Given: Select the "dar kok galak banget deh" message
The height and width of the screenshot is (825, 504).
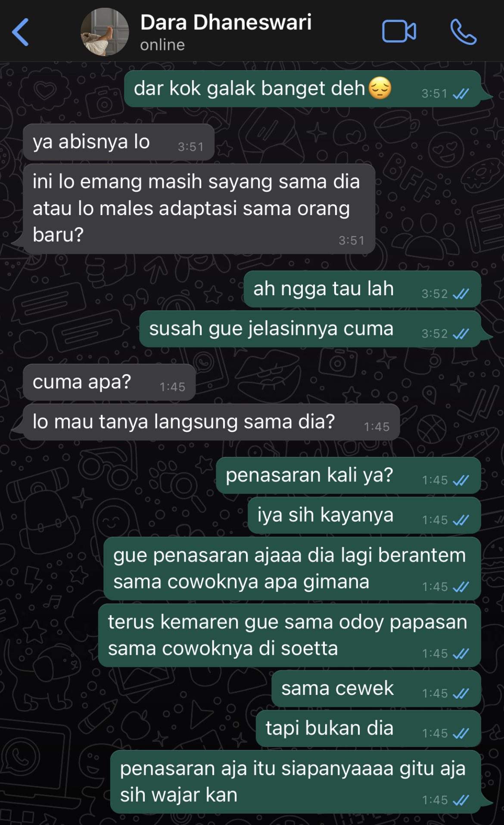Looking at the screenshot, I should click(302, 89).
